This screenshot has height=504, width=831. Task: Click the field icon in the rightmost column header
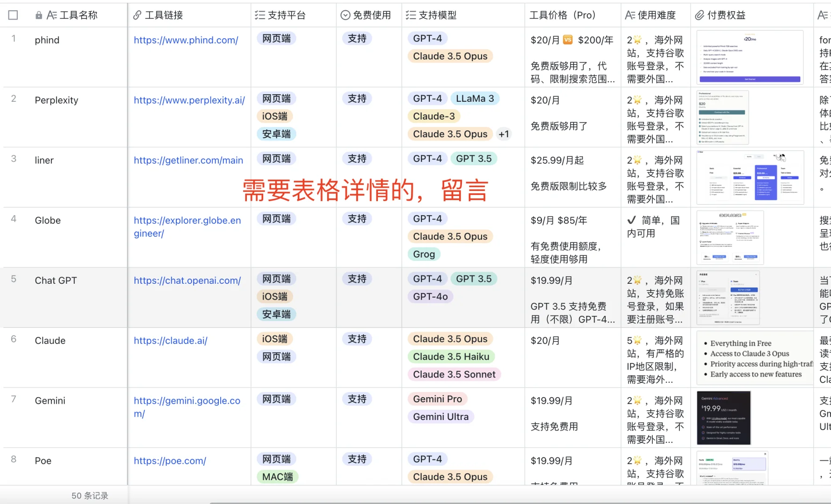823,15
